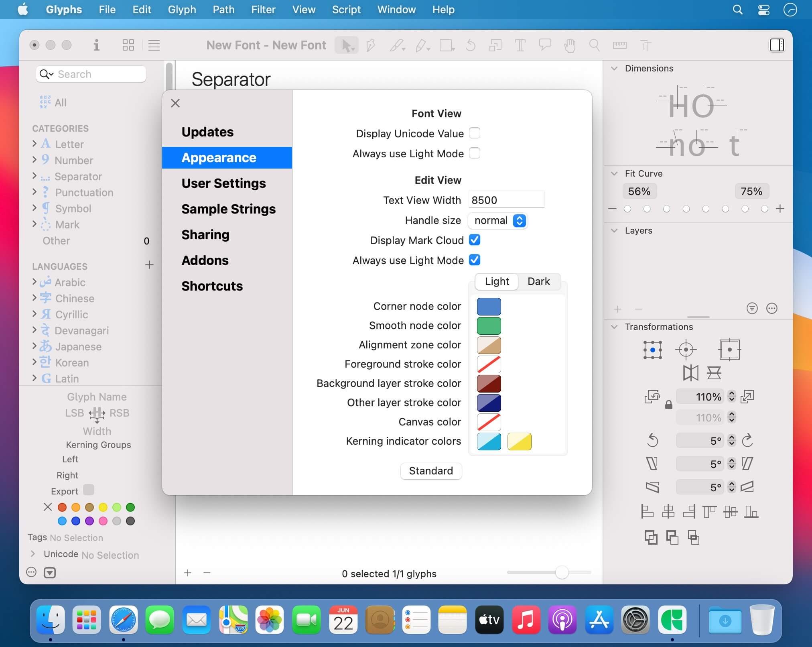This screenshot has height=647, width=812.
Task: Select the Rectangle primitives tool
Action: pos(447,45)
